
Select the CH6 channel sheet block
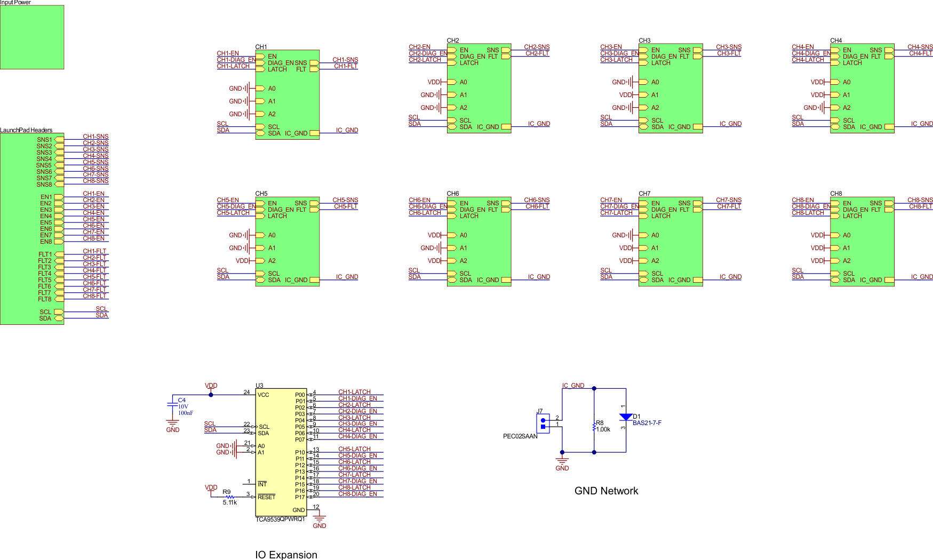point(479,242)
